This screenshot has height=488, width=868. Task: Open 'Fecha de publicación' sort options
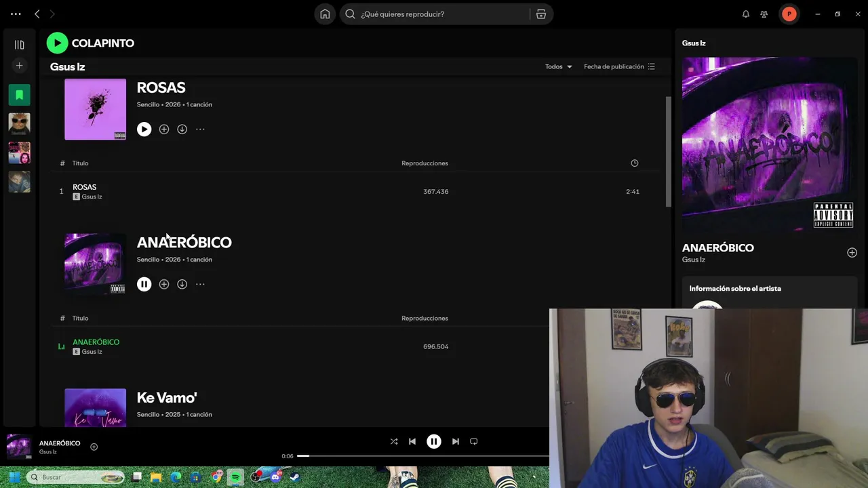619,66
